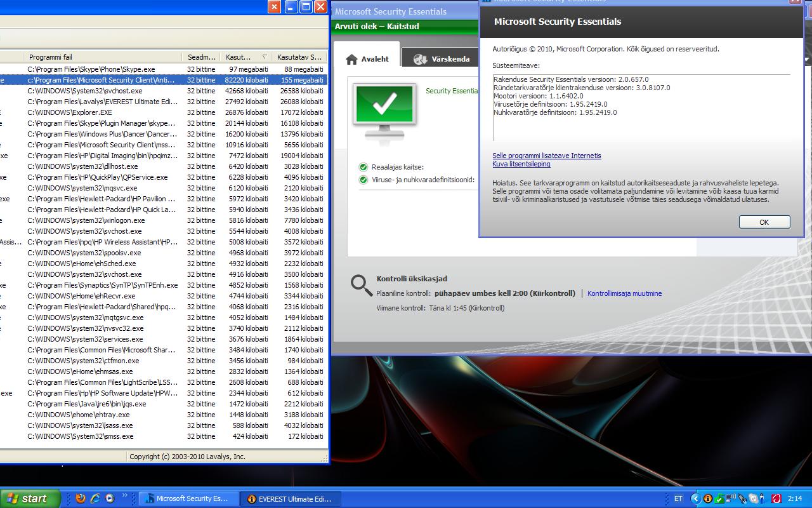This screenshot has height=508, width=812.
Task: Open Windows Media Player quick launch icon
Action: (110, 498)
